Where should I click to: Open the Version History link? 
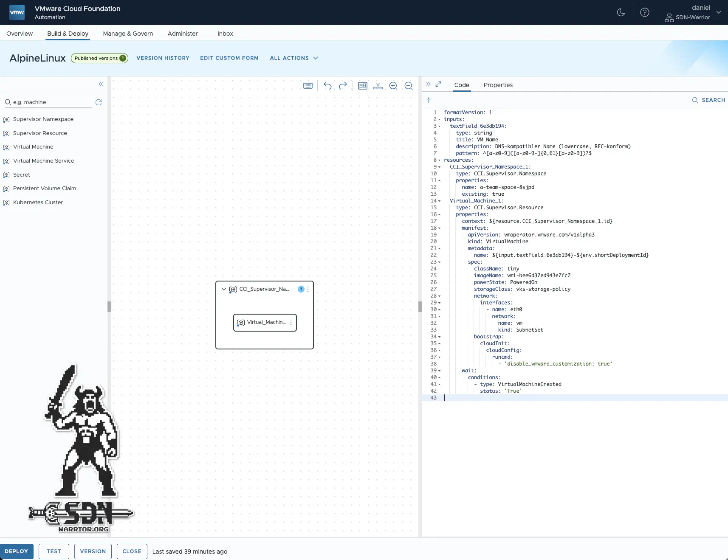(163, 58)
